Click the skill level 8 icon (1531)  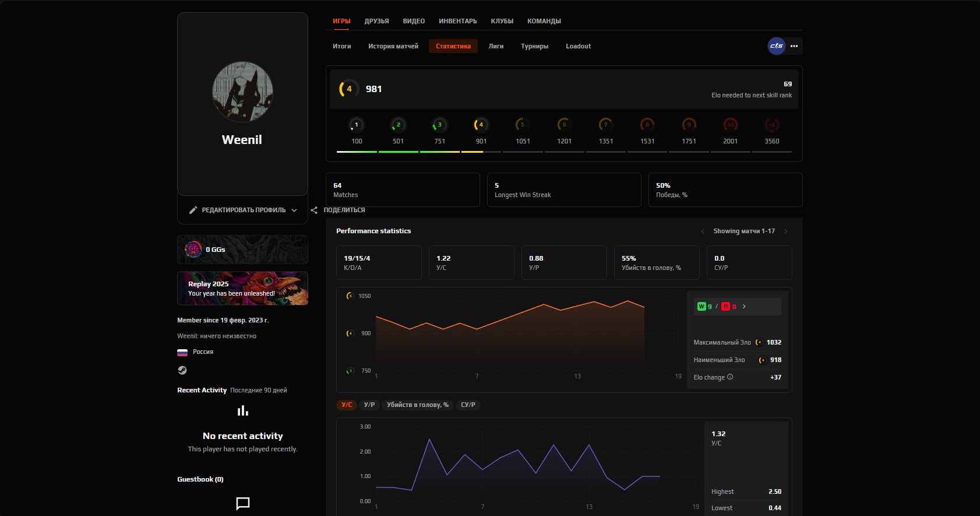(x=647, y=125)
